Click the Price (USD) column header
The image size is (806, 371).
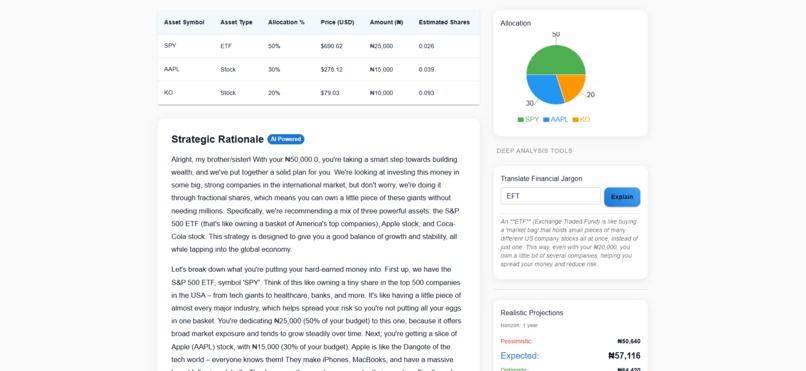[x=337, y=23]
